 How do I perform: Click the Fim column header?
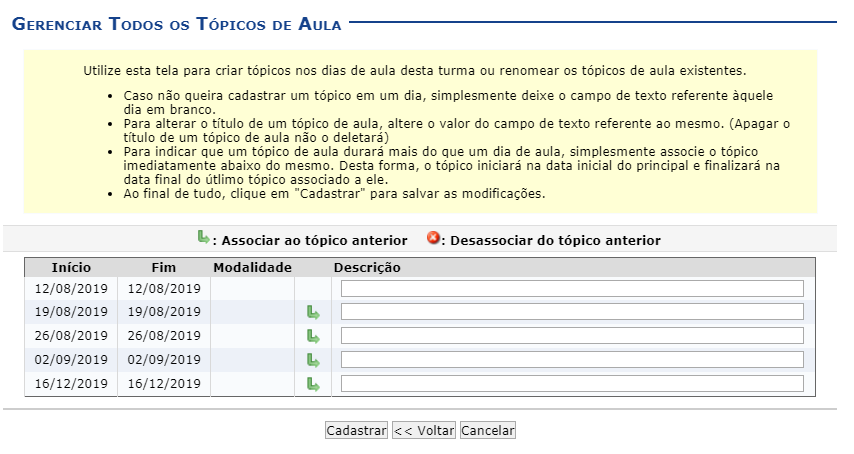tap(163, 268)
